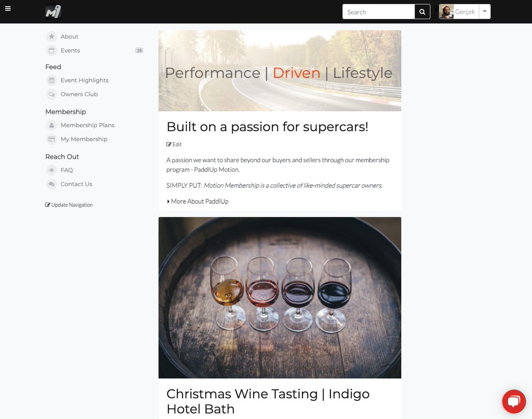Click the Contact Us speech icon
The width and height of the screenshot is (532, 419).
[x=52, y=184]
